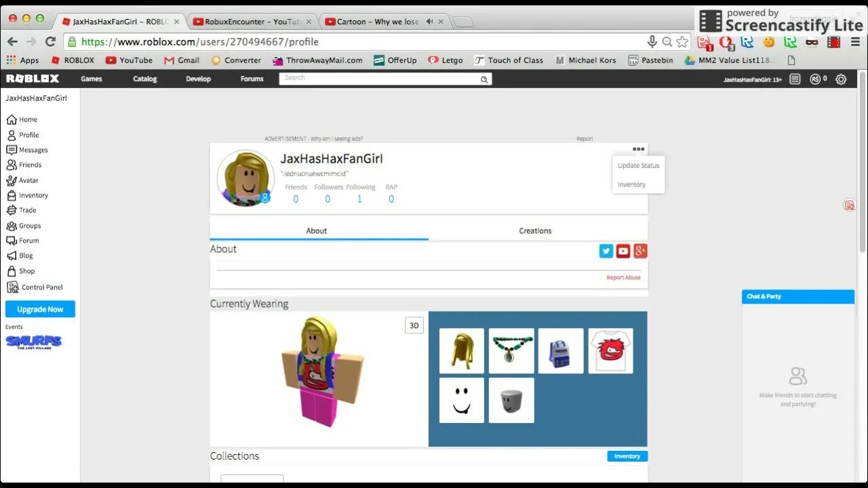
Task: Click the Friends count number
Action: [x=296, y=199]
